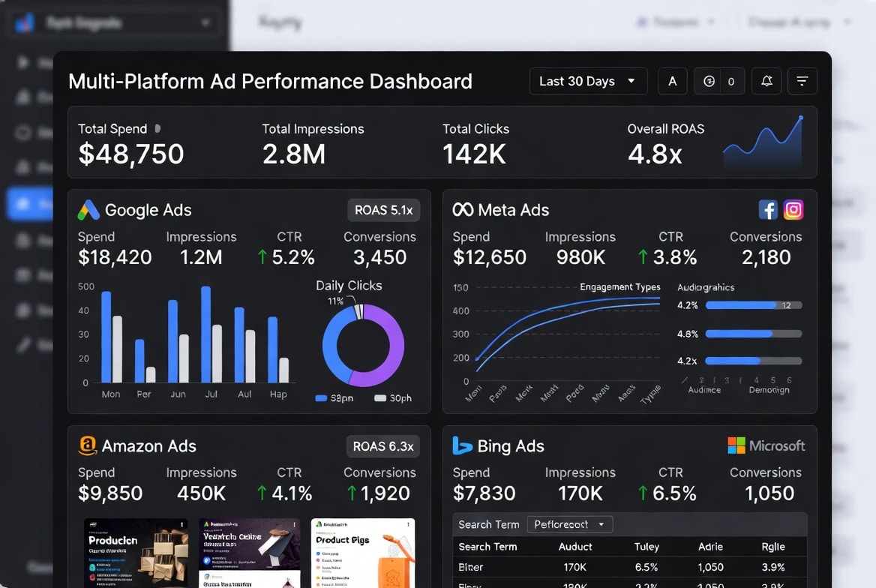Open kebab menu on Producien thumbnail
The height and width of the screenshot is (588, 876).
181,525
